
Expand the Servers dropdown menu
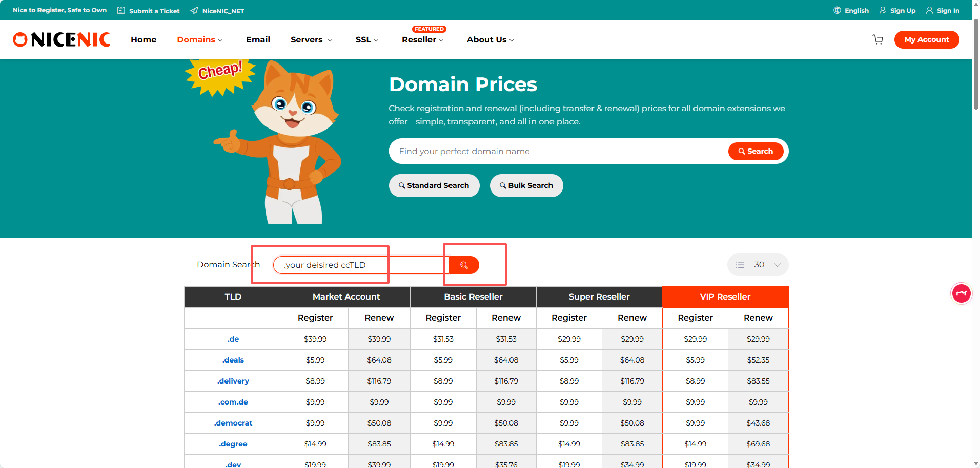[x=311, y=39]
